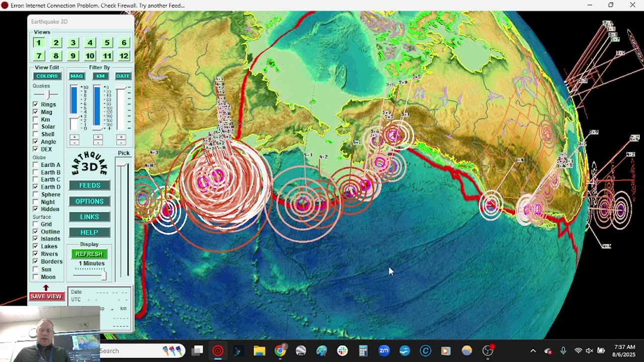The height and width of the screenshot is (362, 644).
Task: Open the HELP menu
Action: click(90, 232)
